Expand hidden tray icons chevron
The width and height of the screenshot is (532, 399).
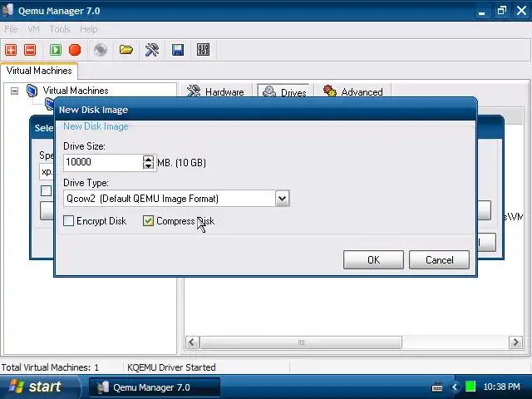(x=455, y=387)
